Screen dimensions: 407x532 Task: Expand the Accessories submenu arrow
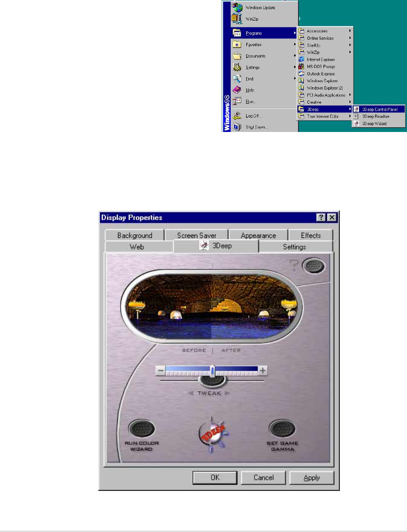tap(349, 31)
